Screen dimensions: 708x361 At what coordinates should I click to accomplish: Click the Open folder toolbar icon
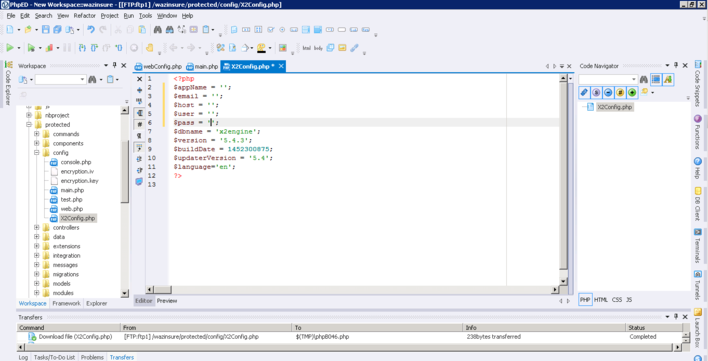click(x=28, y=30)
